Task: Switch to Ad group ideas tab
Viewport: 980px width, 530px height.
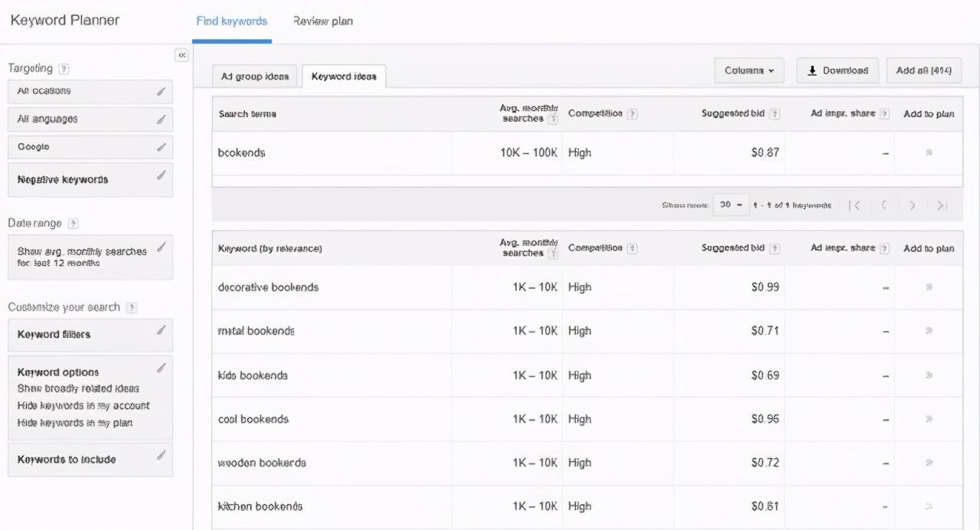Action: (255, 77)
